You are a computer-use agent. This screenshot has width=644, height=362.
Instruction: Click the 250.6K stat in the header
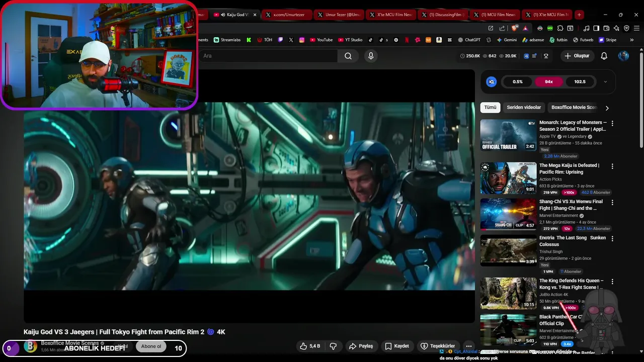pyautogui.click(x=469, y=56)
